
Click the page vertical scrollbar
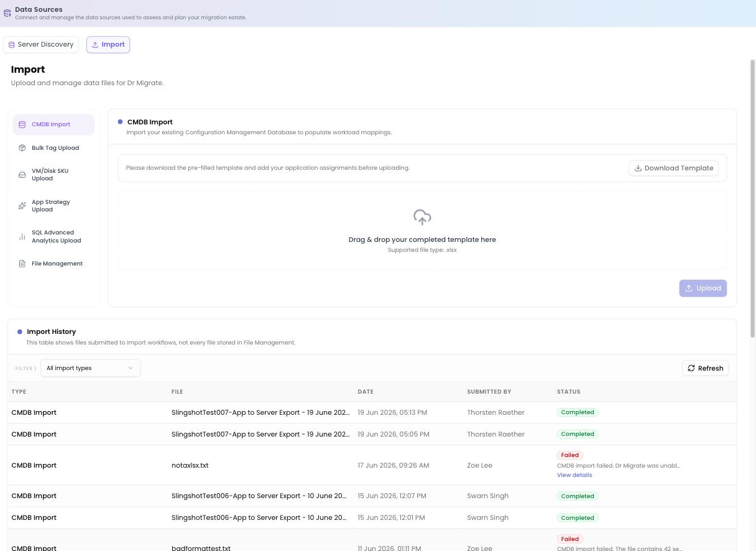[x=753, y=199]
